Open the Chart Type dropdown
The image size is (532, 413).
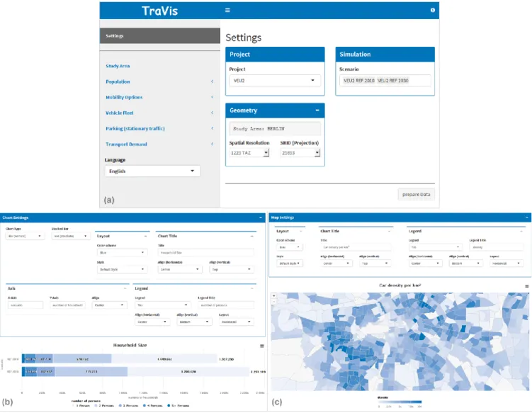[x=25, y=236]
